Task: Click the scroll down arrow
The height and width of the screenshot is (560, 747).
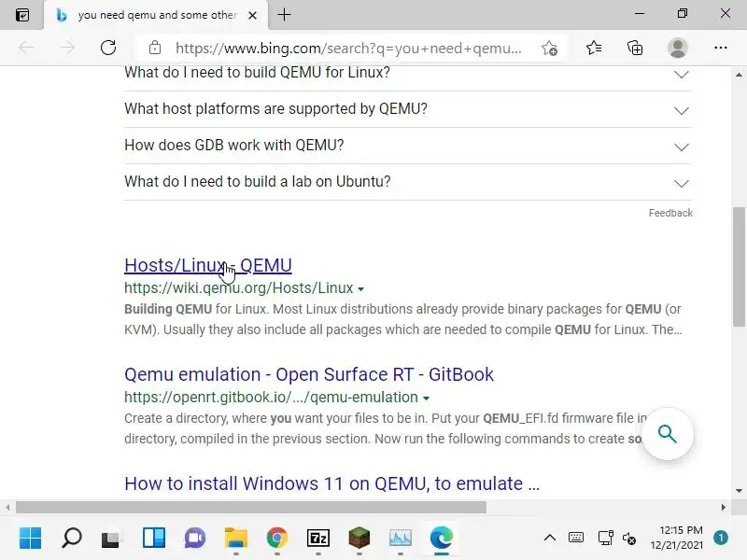Action: click(739, 491)
